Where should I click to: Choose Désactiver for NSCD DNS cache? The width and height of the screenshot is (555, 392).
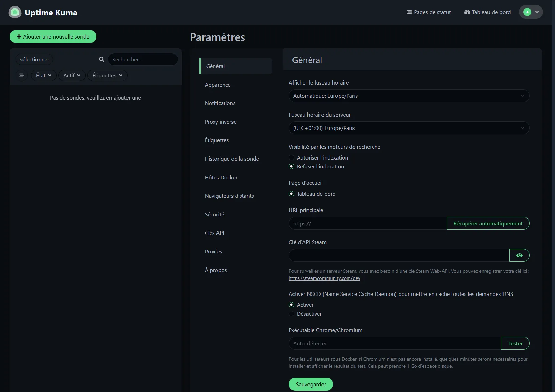(x=291, y=314)
